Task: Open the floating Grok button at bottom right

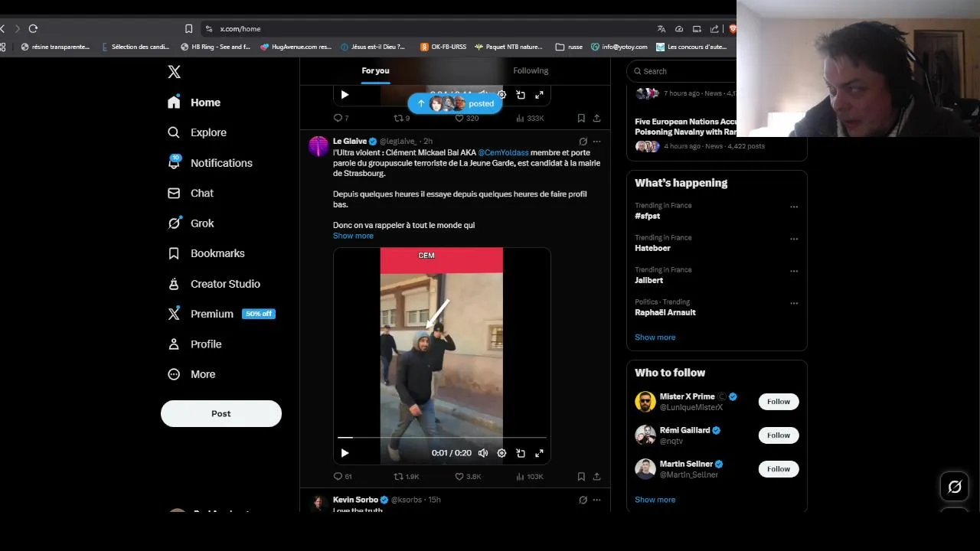Action: click(x=955, y=487)
